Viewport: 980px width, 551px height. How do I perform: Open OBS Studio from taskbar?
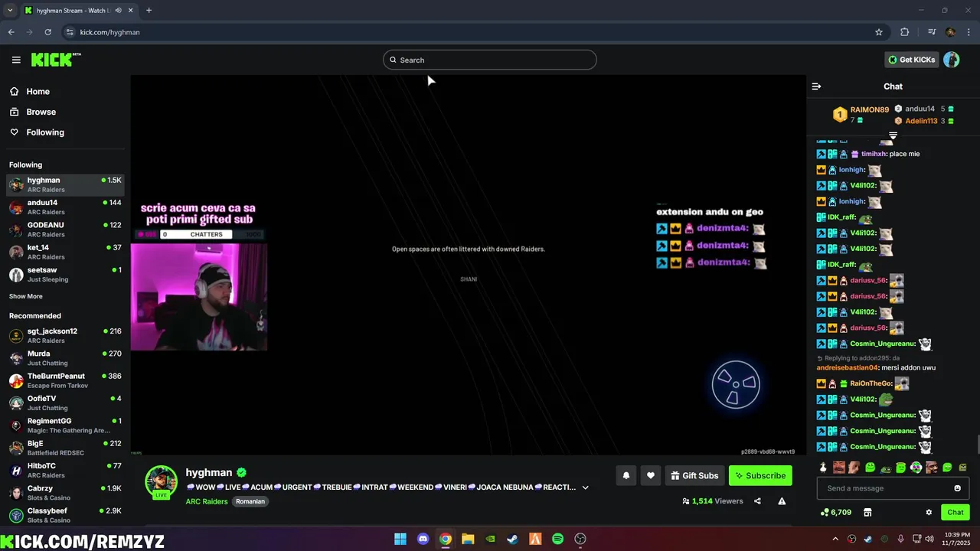pos(580,539)
